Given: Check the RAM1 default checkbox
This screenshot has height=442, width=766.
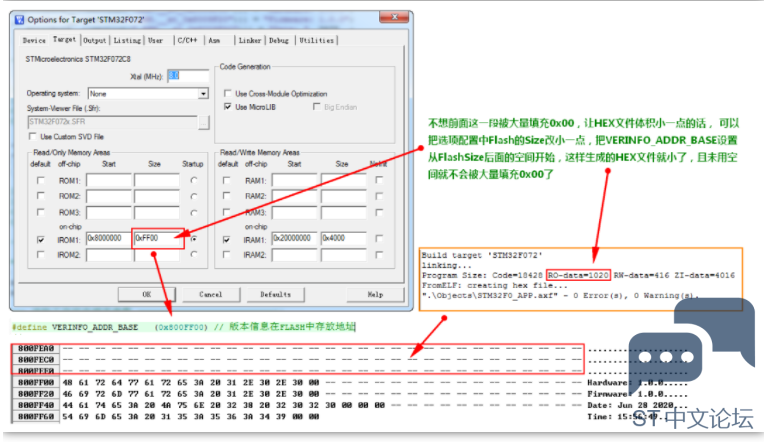Looking at the screenshot, I should 226,180.
